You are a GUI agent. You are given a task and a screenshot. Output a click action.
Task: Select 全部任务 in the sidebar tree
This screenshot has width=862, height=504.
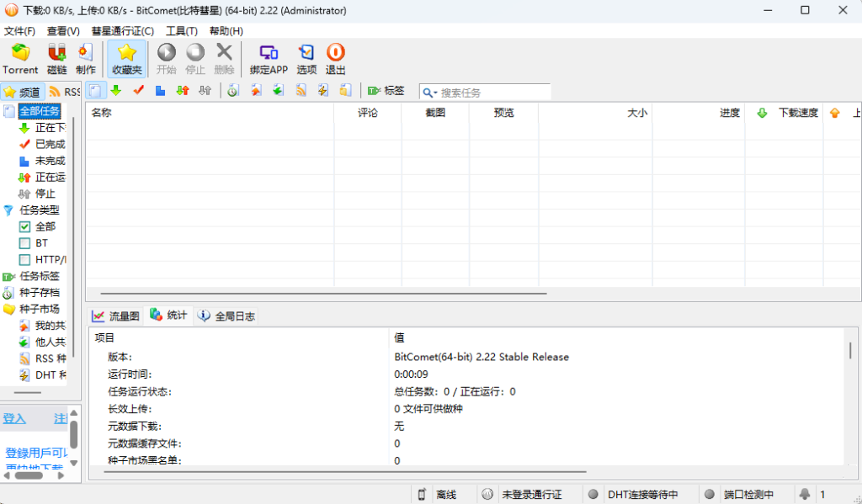(x=40, y=111)
